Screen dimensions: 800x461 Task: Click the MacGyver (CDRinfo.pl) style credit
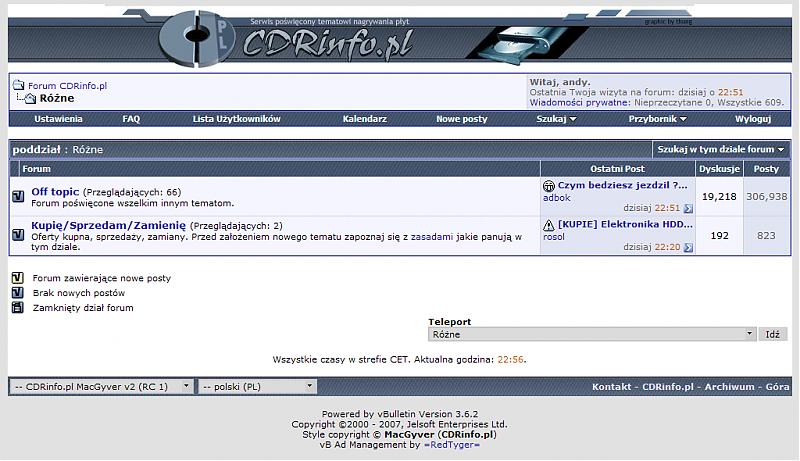[440, 434]
